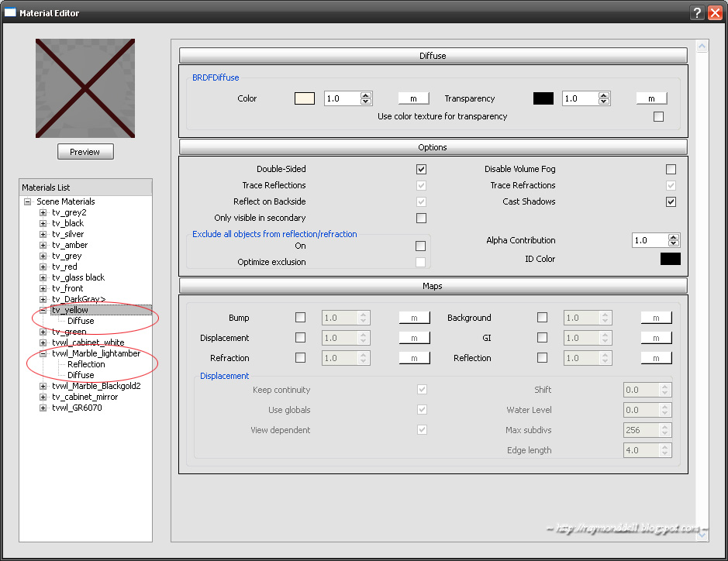Expand the tv_amber material node
The height and width of the screenshot is (561, 728).
tap(43, 245)
